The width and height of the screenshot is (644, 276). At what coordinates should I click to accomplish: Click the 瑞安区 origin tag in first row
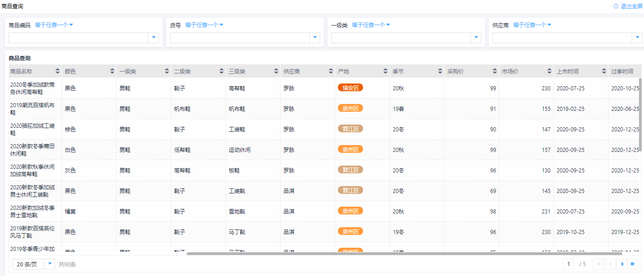click(350, 88)
